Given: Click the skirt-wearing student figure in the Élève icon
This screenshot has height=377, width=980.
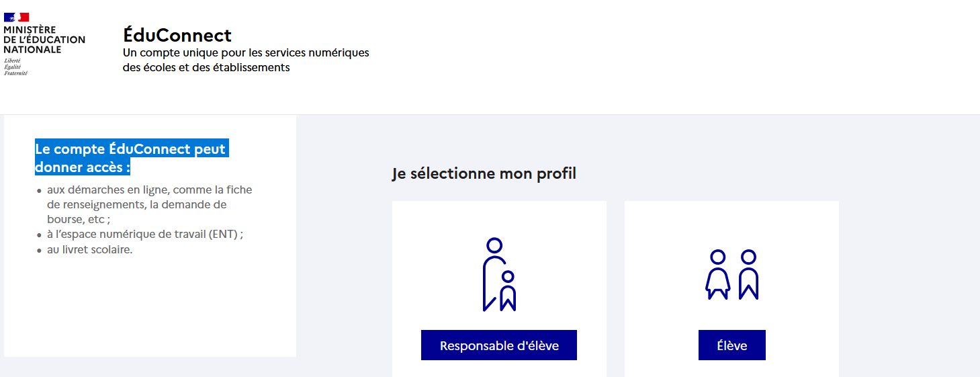Looking at the screenshot, I should click(717, 274).
